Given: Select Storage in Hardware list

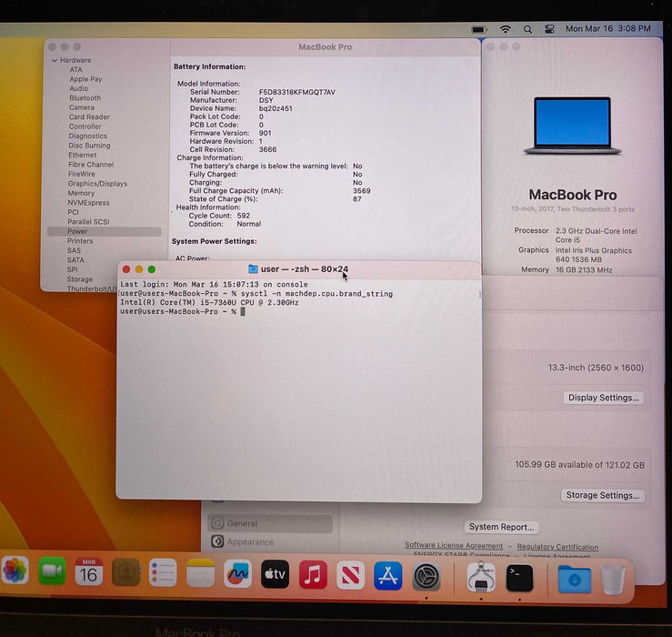Looking at the screenshot, I should [79, 279].
